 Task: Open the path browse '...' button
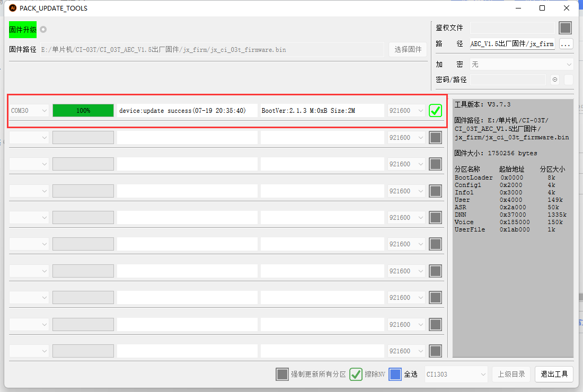coord(566,44)
